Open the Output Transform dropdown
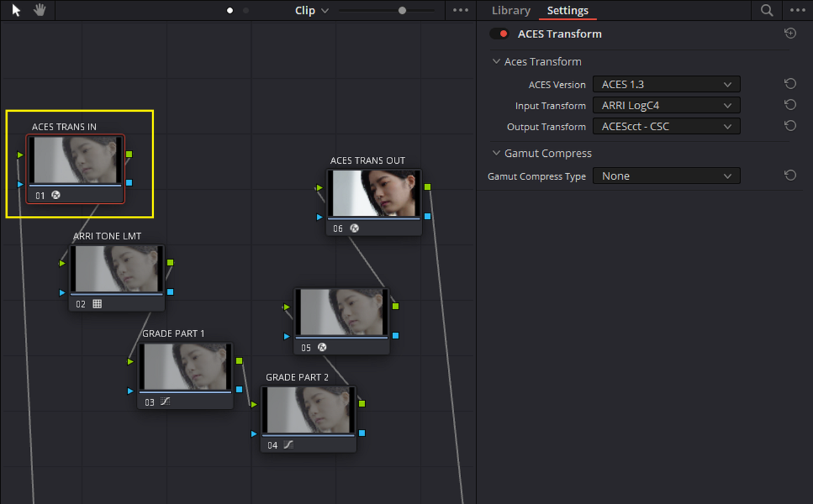Viewport: 813px width, 504px height. click(666, 126)
